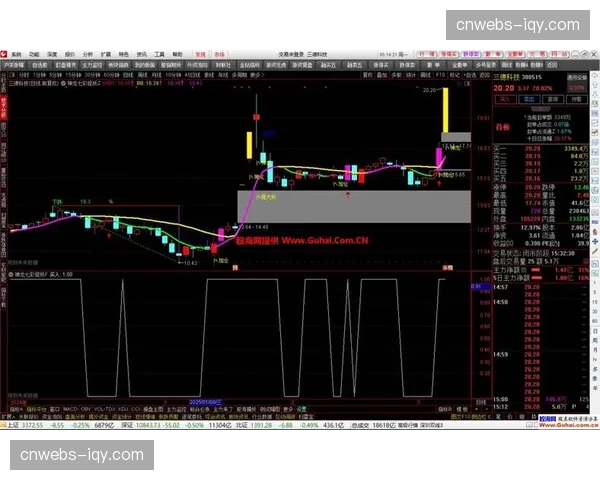This screenshot has height=480, width=600.
Task: Expand the 更多 periods dropdown
Action: point(256,74)
